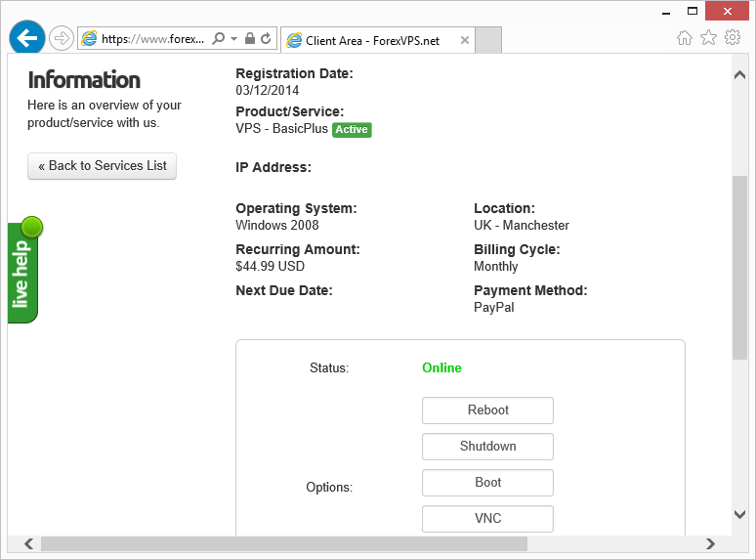The image size is (756, 560).
Task: Click the horizontal scrollbar right arrow
Action: pyautogui.click(x=712, y=543)
